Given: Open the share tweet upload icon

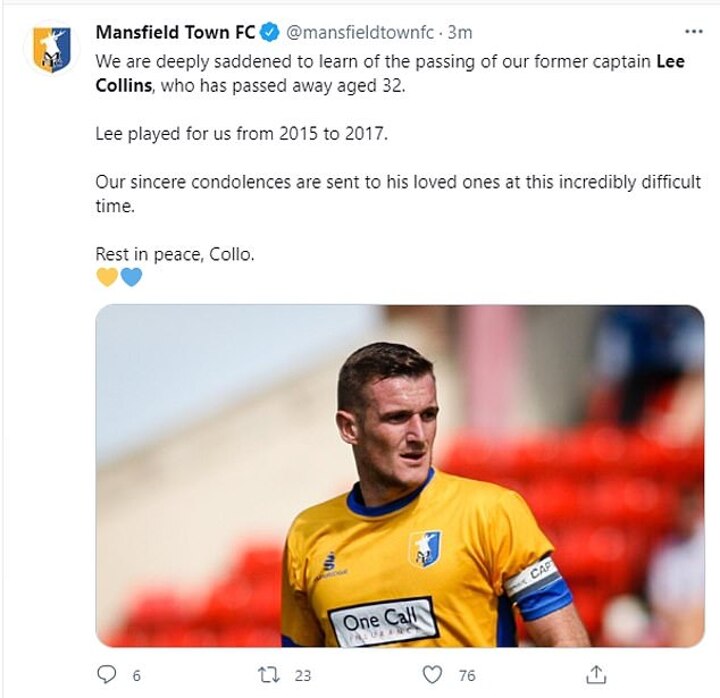Looking at the screenshot, I should (x=596, y=674).
